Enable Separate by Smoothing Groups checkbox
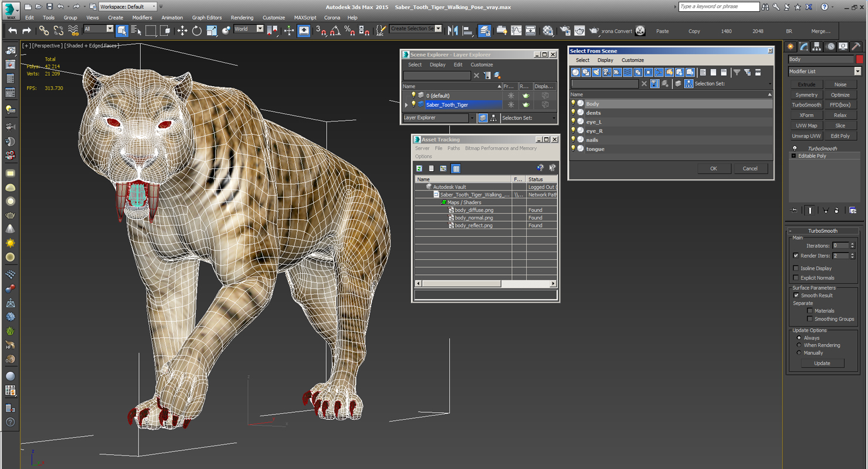The width and height of the screenshot is (868, 469). click(x=810, y=319)
